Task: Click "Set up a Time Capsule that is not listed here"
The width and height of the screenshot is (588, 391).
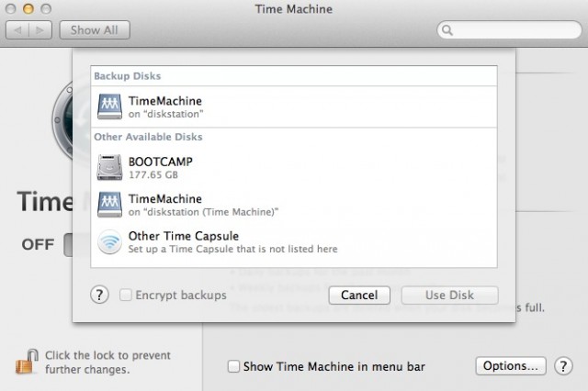Action: pyautogui.click(x=232, y=249)
